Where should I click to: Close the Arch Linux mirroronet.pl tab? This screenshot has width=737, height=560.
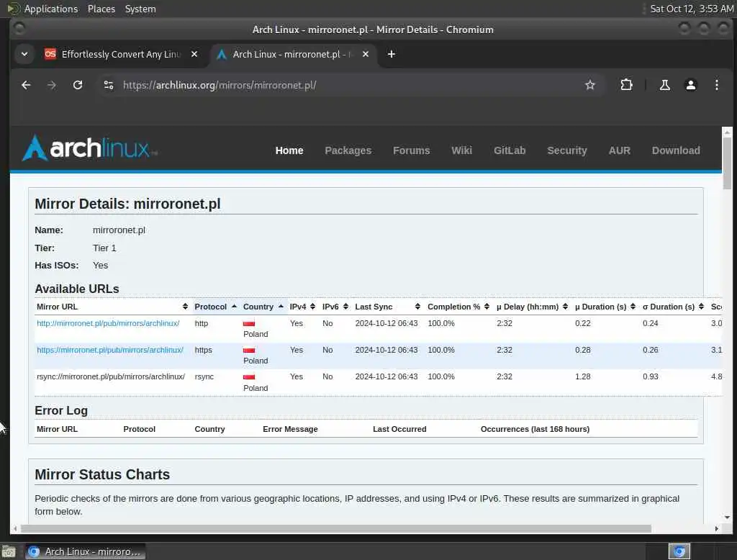[365, 54]
